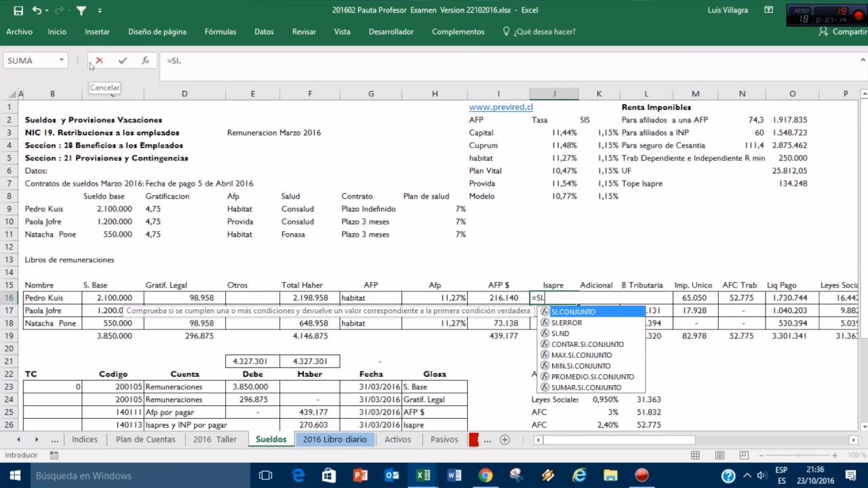Click the horizontal scrollbar at bottom
Viewport: 868px width, 488px height.
(618, 440)
